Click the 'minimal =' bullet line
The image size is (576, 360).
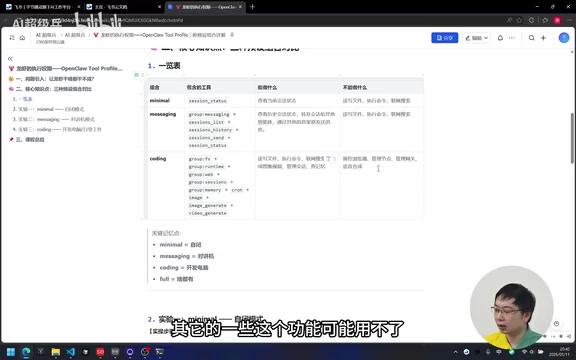[x=180, y=245]
